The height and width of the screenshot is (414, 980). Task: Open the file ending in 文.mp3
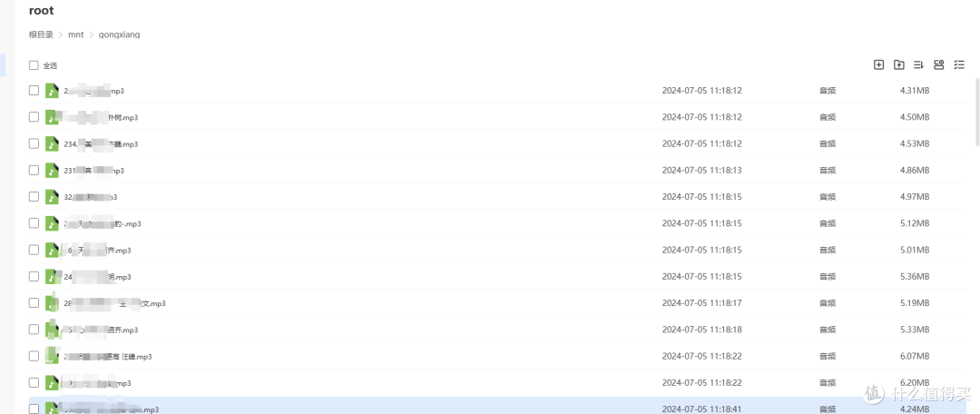(114, 303)
